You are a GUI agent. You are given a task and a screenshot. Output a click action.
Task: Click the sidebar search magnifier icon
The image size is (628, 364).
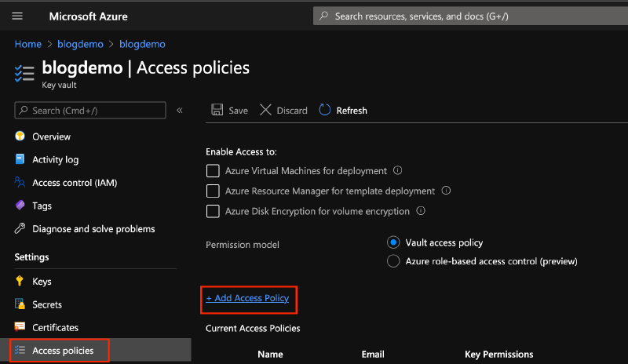click(x=24, y=110)
